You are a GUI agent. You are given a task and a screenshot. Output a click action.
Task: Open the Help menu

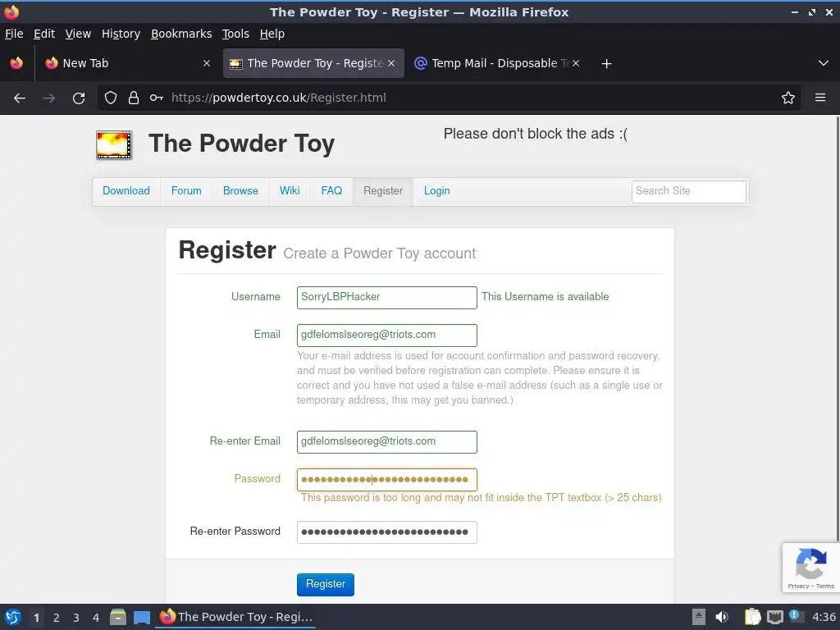pos(272,34)
